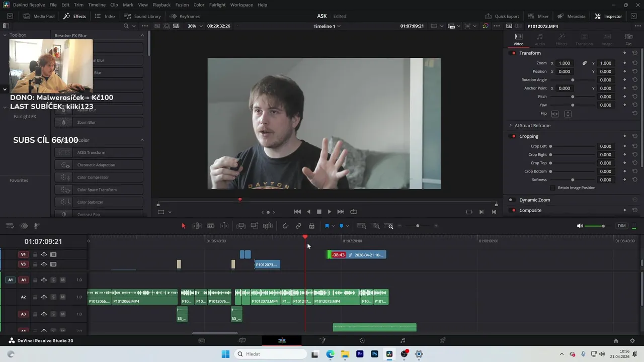The height and width of the screenshot is (362, 644).
Task: Open the audio Mixer panel
Action: pyautogui.click(x=538, y=16)
